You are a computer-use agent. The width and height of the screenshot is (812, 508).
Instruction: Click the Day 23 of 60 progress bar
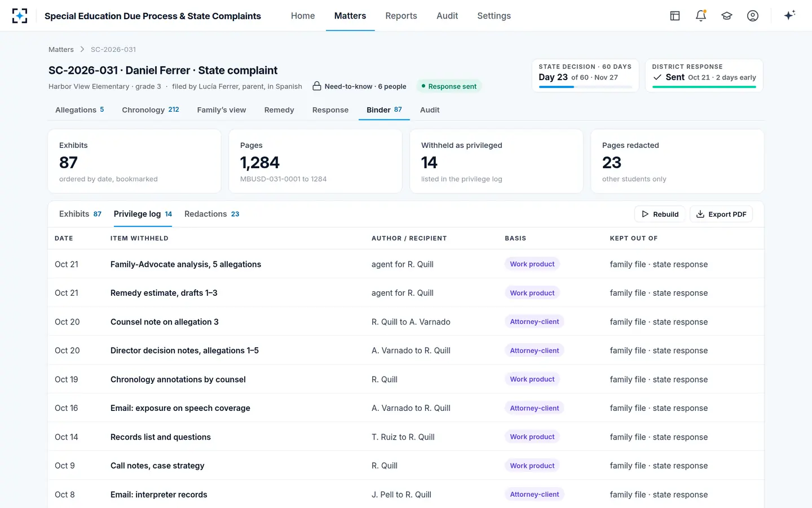click(x=585, y=87)
